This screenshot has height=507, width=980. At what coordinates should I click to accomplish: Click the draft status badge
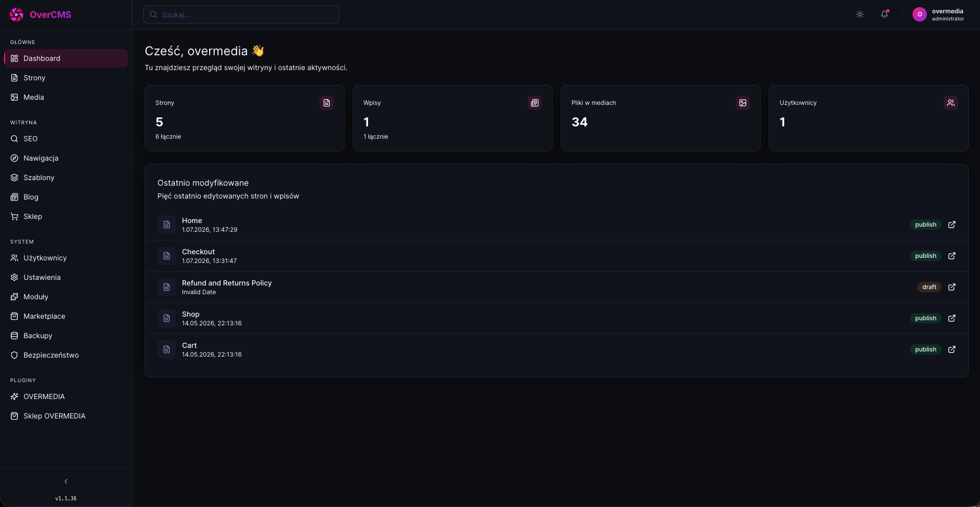(929, 287)
